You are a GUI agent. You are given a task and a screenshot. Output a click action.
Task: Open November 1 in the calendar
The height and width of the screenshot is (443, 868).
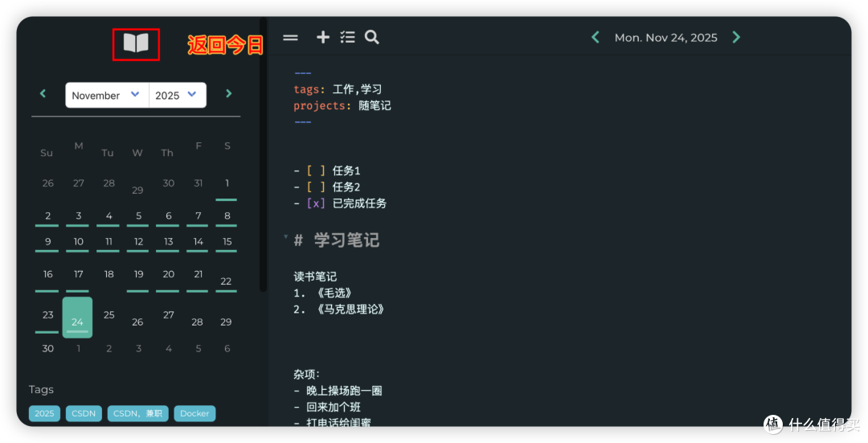[x=227, y=183]
